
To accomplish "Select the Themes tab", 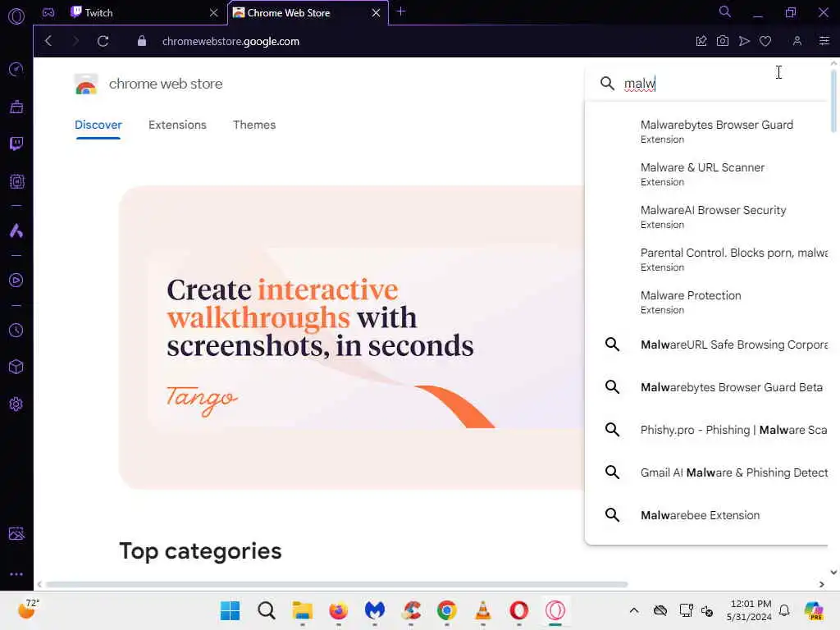I will 254,125.
